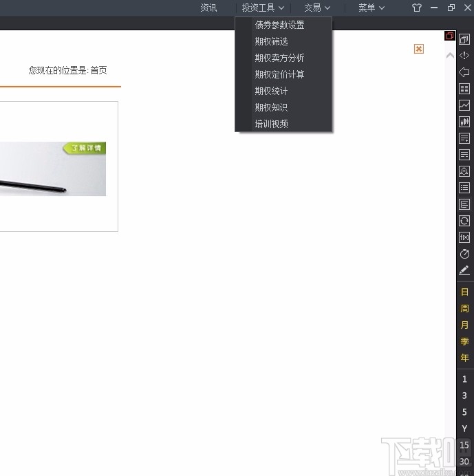Click the list with plus icon

click(x=464, y=138)
